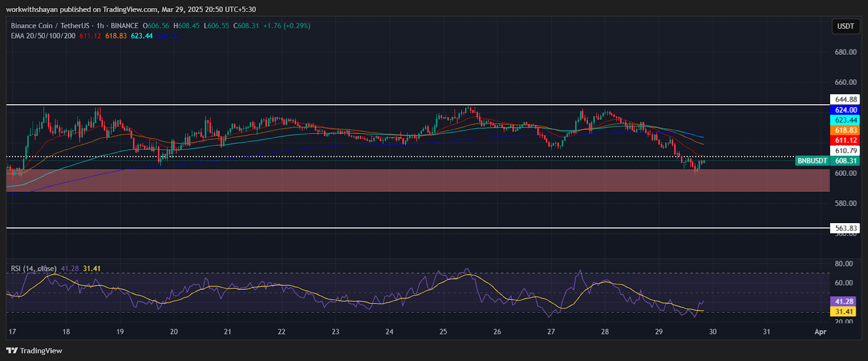Click the 644.88 resistance price label
Viewport: 868px width, 361px height.
[x=845, y=99]
